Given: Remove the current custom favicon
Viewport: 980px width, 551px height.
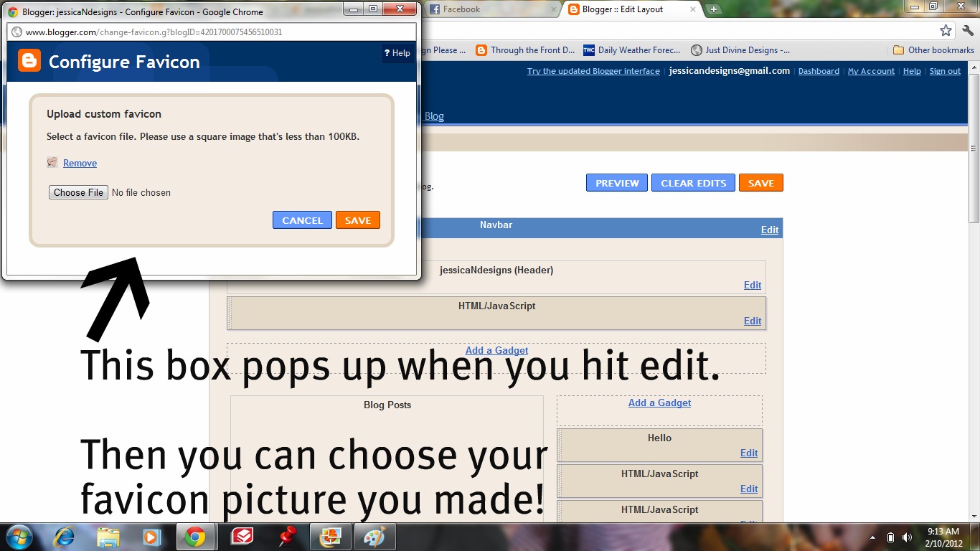Looking at the screenshot, I should pos(80,163).
